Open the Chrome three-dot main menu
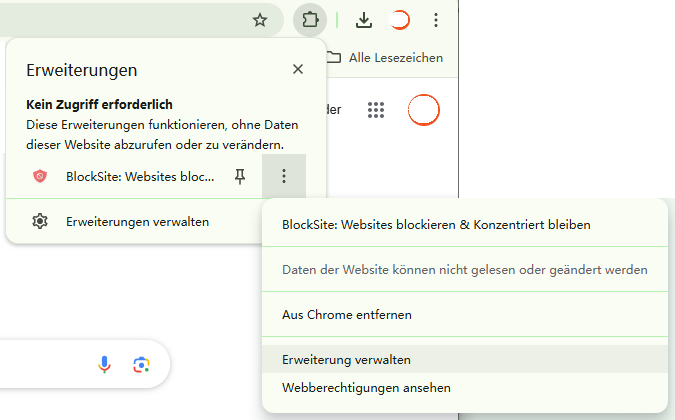This screenshot has width=675, height=420. click(435, 20)
